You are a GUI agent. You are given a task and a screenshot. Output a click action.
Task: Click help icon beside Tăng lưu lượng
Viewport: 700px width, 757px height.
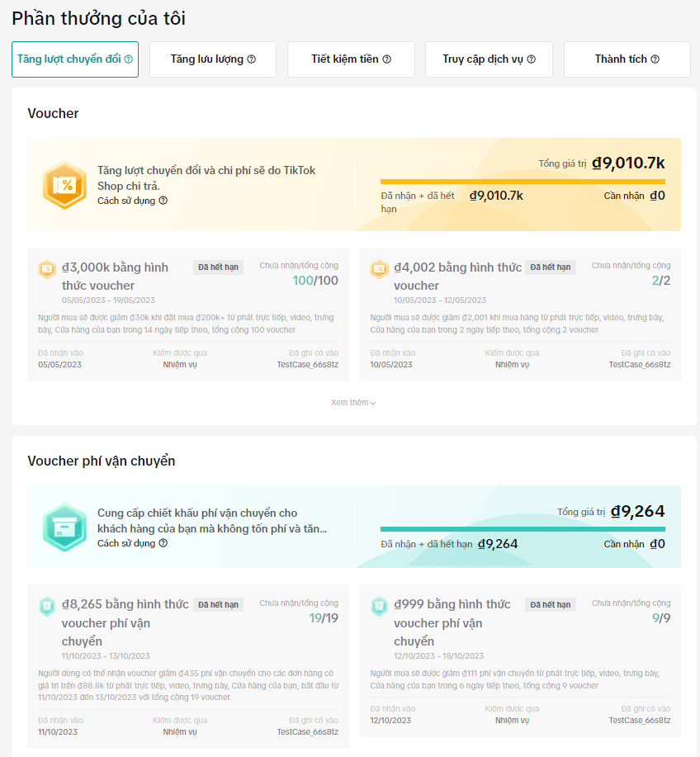(252, 59)
